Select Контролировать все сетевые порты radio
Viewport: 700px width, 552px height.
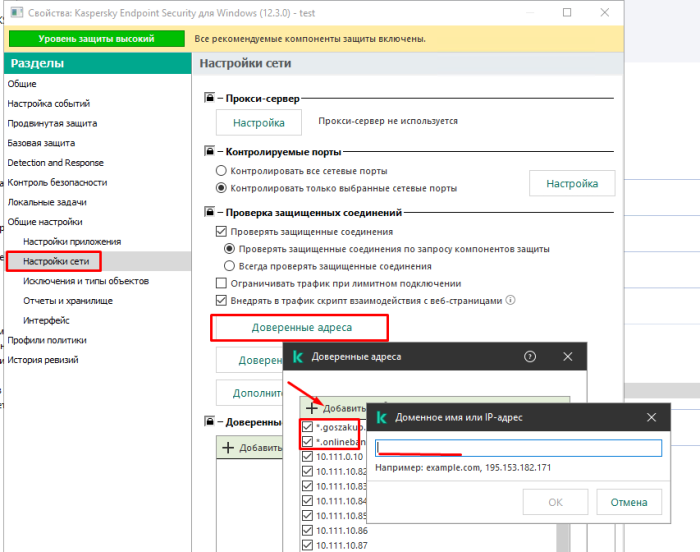click(222, 171)
